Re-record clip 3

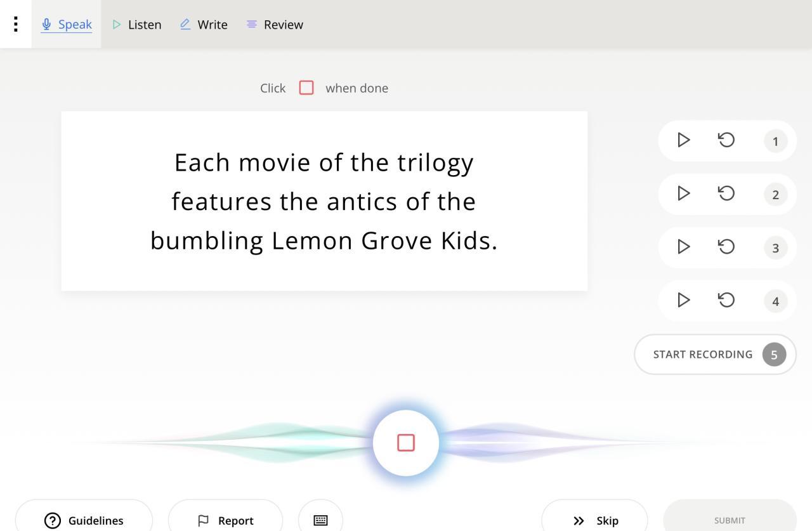click(726, 247)
